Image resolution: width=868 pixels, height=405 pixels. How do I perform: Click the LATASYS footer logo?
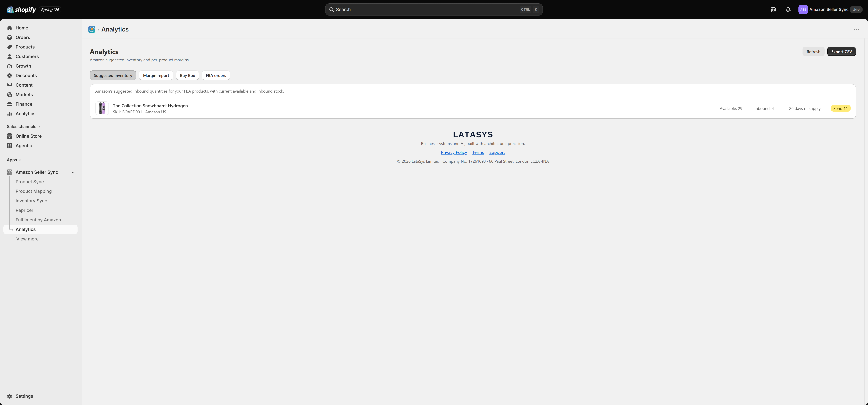[x=473, y=135]
